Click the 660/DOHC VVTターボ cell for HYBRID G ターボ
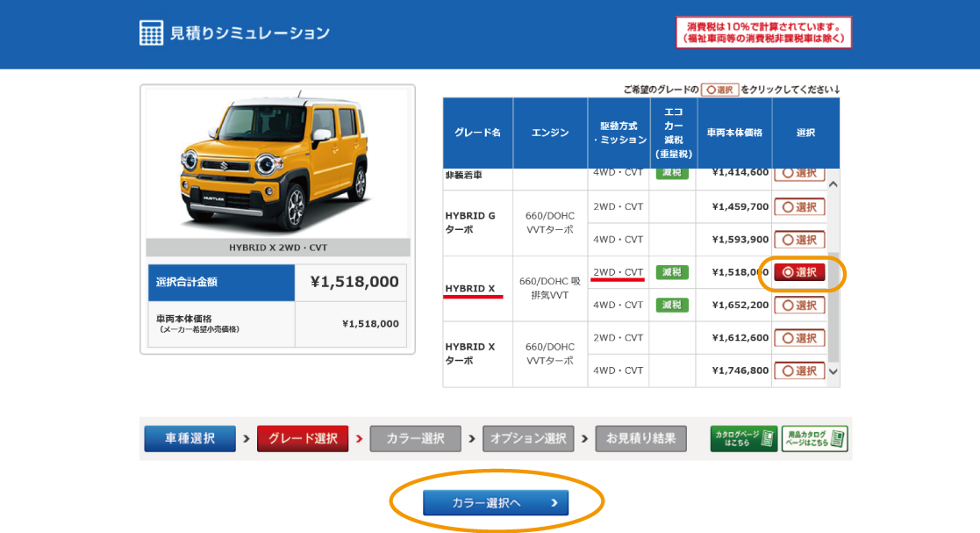This screenshot has width=980, height=533. pos(550,223)
